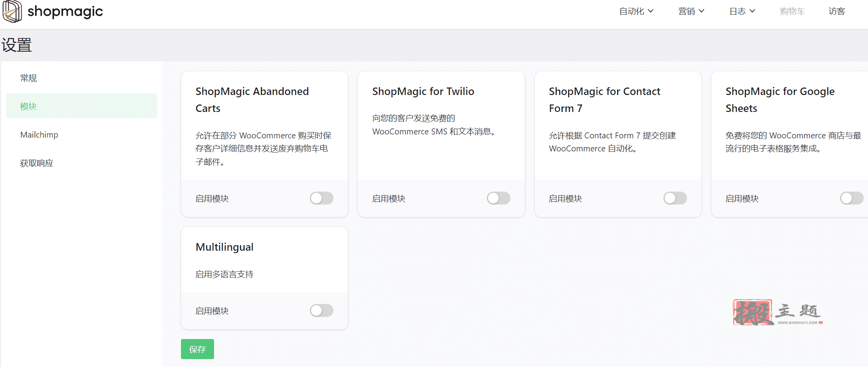
Task: Click the ShopMagic for Contact Form 7 title
Action: [x=604, y=100]
